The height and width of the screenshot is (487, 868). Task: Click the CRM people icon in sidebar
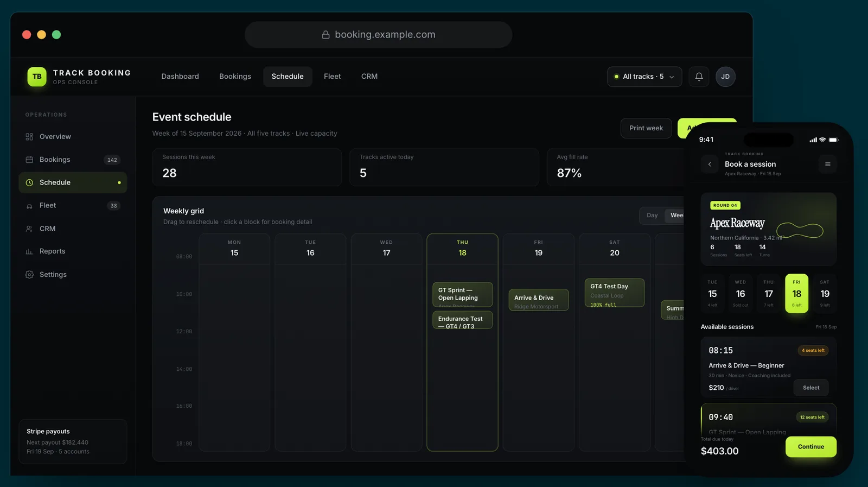(x=29, y=229)
